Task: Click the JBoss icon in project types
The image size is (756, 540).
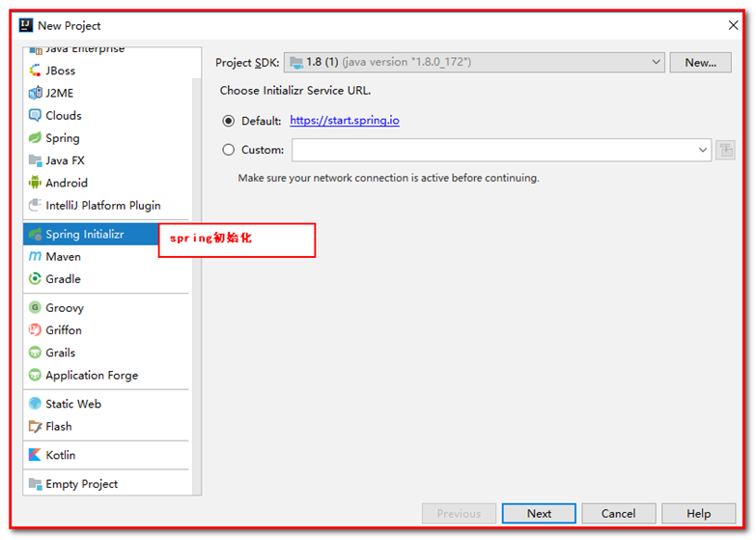Action: [35, 71]
